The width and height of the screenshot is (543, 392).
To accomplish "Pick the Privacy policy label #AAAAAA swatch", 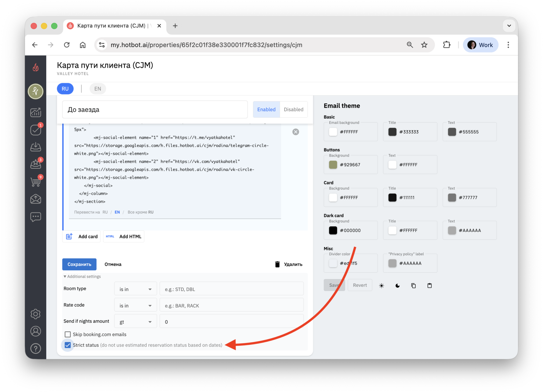I will (x=392, y=263).
